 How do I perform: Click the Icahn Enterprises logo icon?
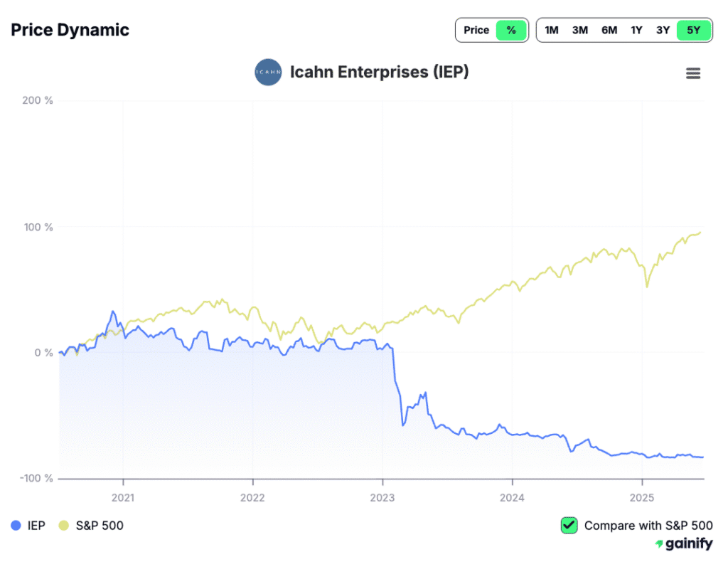click(268, 72)
